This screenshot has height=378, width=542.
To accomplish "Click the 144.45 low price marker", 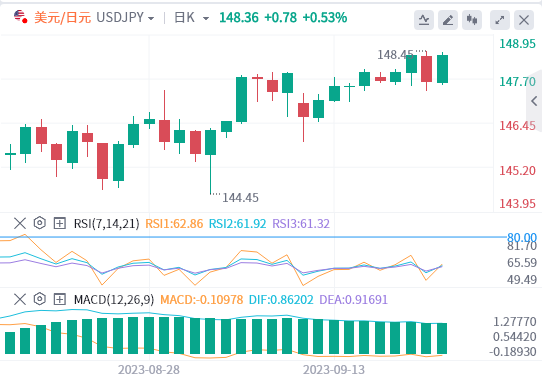I will pyautogui.click(x=240, y=198).
